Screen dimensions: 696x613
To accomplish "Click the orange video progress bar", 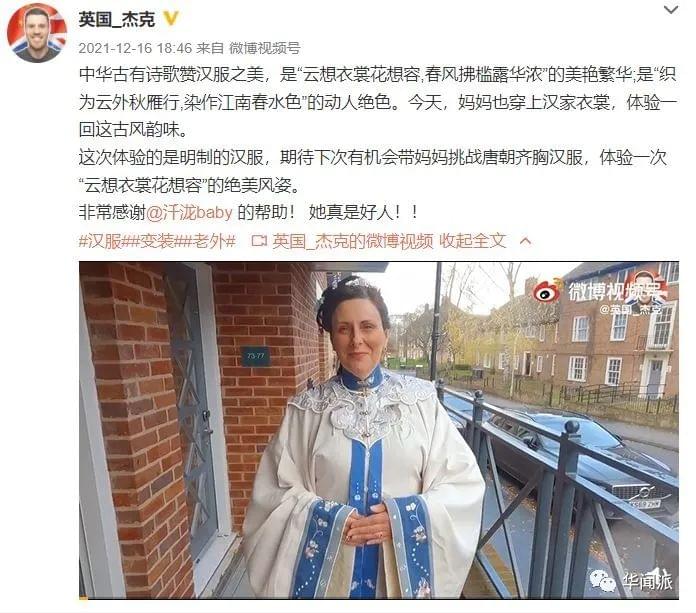I will click(x=83, y=598).
